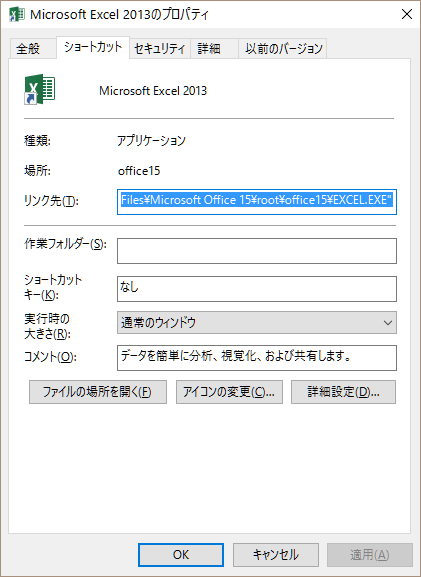Close the properties dialog with X
This screenshot has width=421, height=577.
(x=407, y=14)
